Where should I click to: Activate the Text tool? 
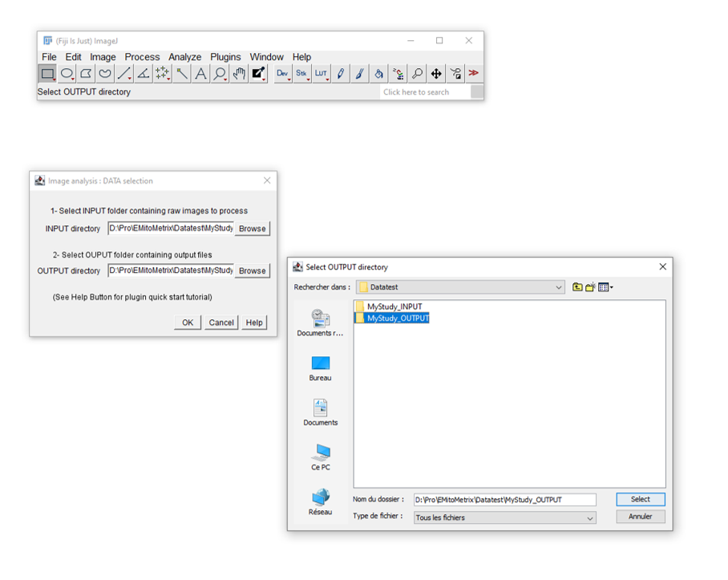point(200,74)
